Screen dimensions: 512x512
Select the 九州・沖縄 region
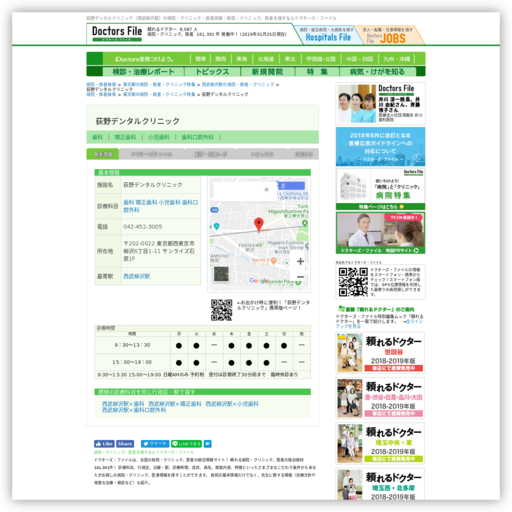[396, 59]
